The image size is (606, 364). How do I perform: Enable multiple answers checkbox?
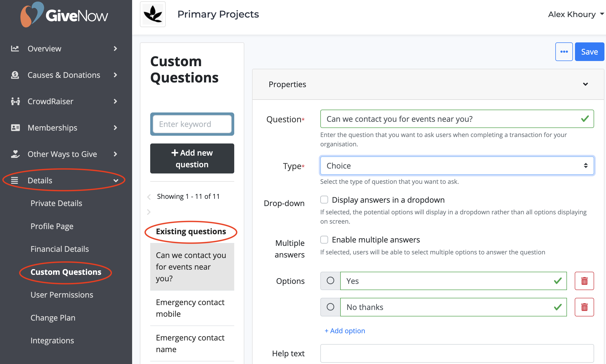(x=324, y=239)
